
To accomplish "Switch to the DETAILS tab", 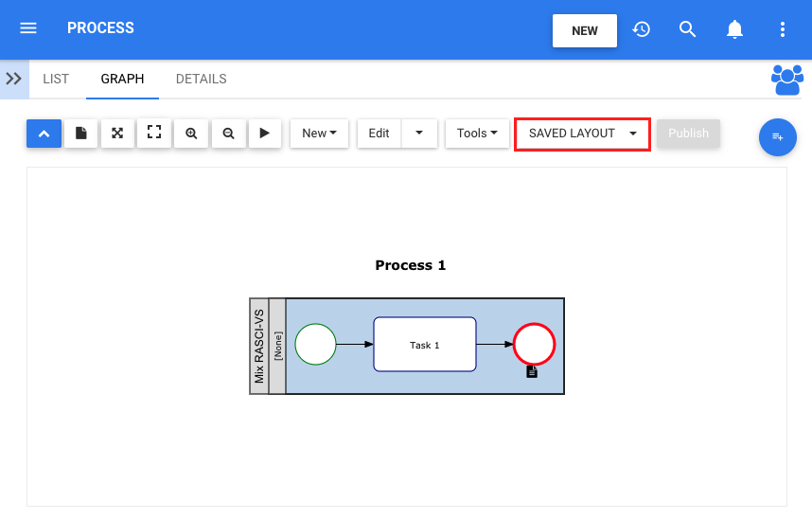I will pyautogui.click(x=201, y=79).
